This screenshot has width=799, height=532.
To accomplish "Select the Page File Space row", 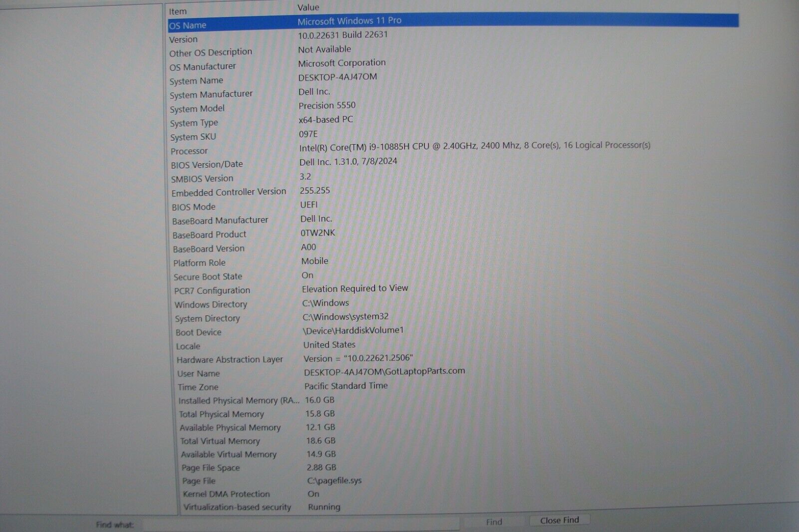I will tap(210, 468).
